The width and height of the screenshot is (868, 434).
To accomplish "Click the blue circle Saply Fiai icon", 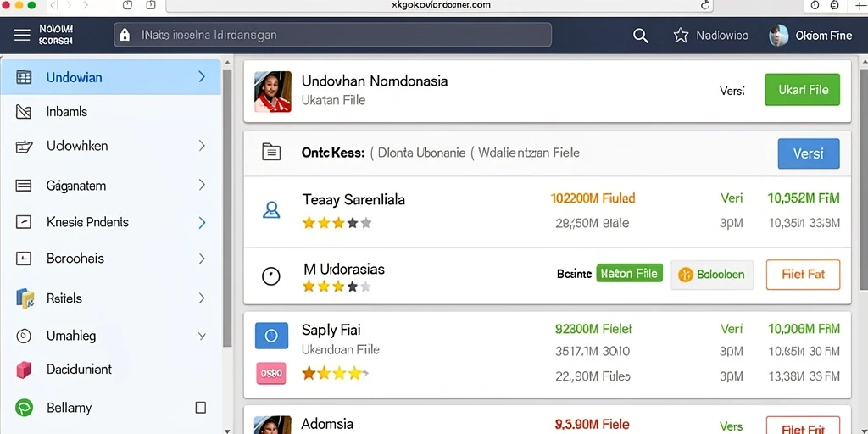I will 271,336.
